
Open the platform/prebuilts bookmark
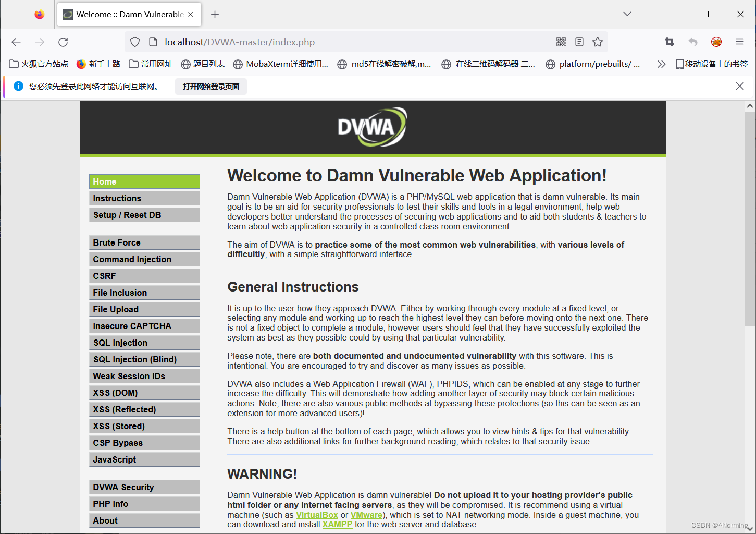pyautogui.click(x=593, y=64)
